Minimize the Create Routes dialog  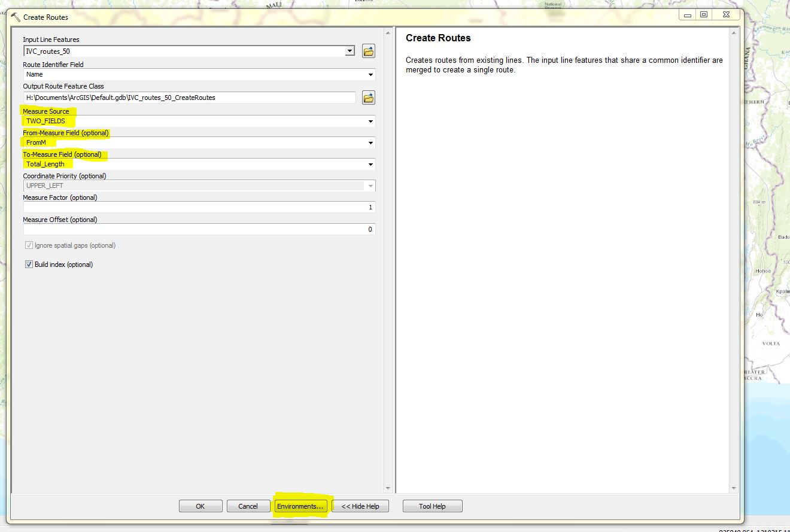(688, 15)
